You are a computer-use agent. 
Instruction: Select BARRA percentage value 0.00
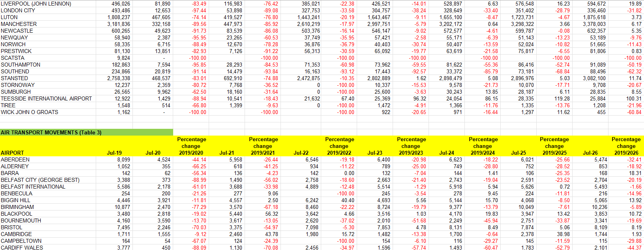(349, 173)
